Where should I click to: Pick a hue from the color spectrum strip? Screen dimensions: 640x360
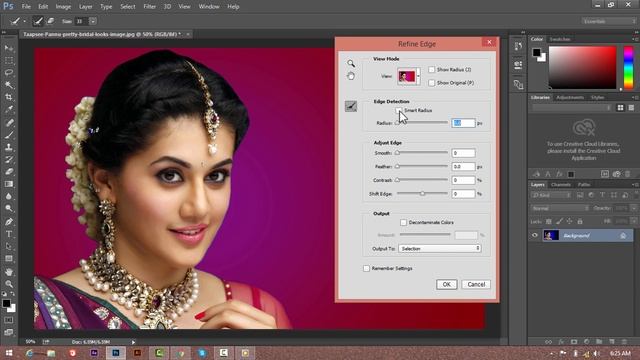click(x=629, y=67)
